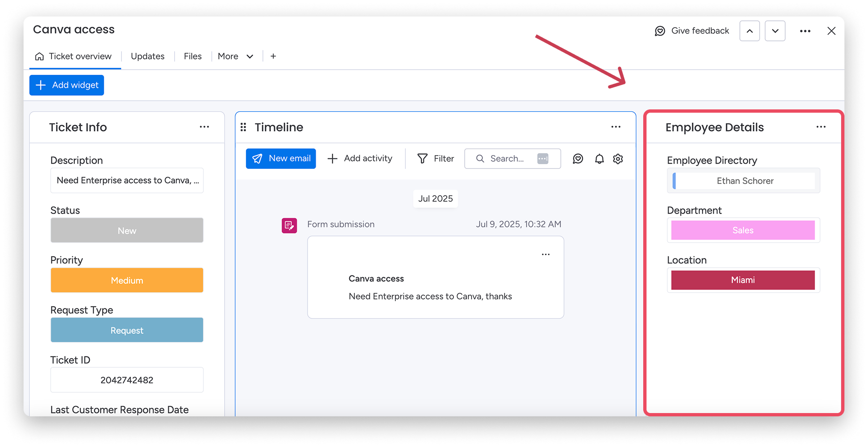Click the Ticket ID value 2042742482
The image size is (868, 447).
[x=127, y=380]
